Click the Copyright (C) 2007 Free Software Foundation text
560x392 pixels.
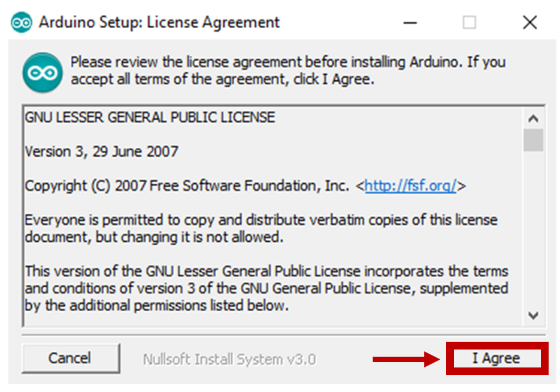point(187,186)
